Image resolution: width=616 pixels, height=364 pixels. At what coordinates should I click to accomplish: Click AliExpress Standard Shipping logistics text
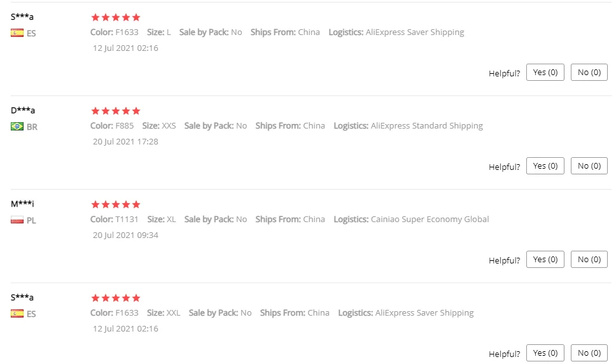426,126
